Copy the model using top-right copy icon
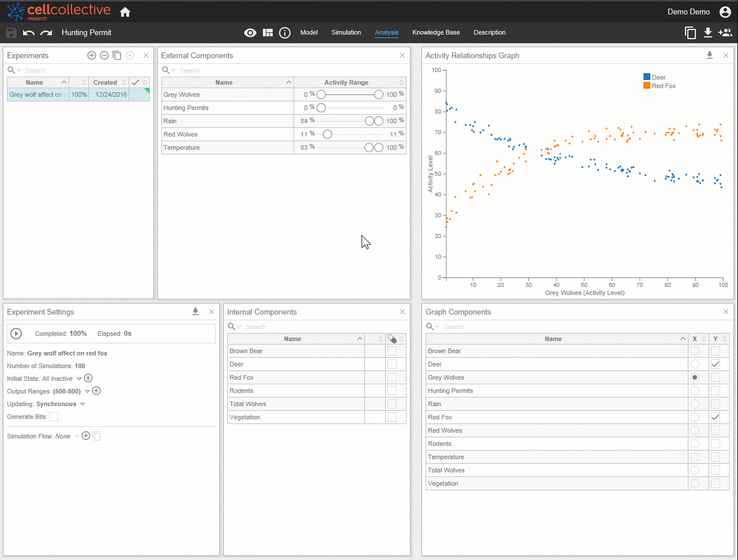Screen dimensions: 738x560 (x=690, y=33)
